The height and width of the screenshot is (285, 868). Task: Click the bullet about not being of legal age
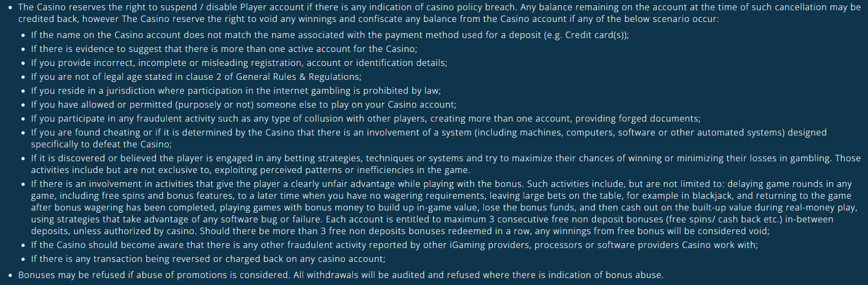pos(196,76)
